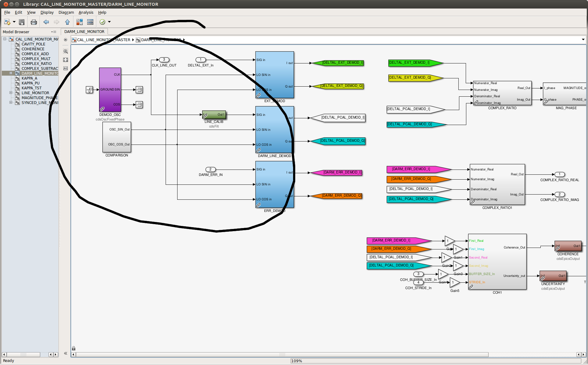The height and width of the screenshot is (365, 588).
Task: Select CAVITY_POLE in Model Browser
Action: (x=33, y=44)
